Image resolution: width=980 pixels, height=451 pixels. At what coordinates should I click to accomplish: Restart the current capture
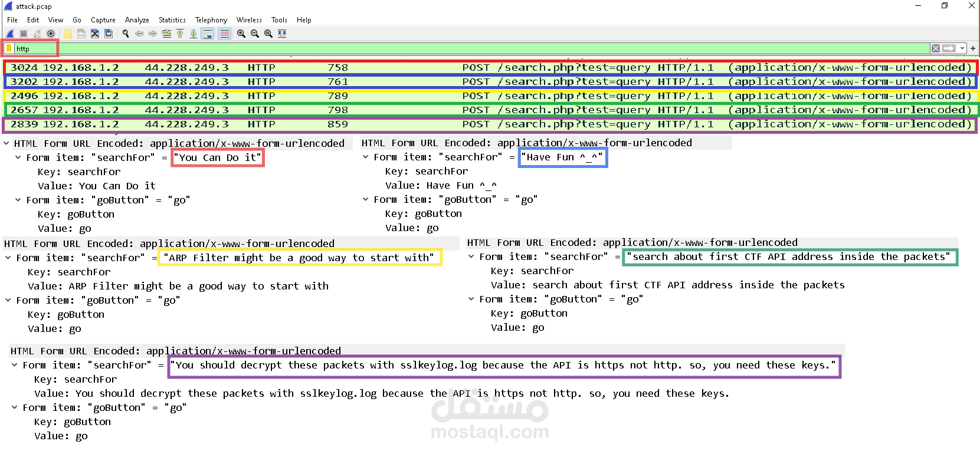[x=37, y=34]
